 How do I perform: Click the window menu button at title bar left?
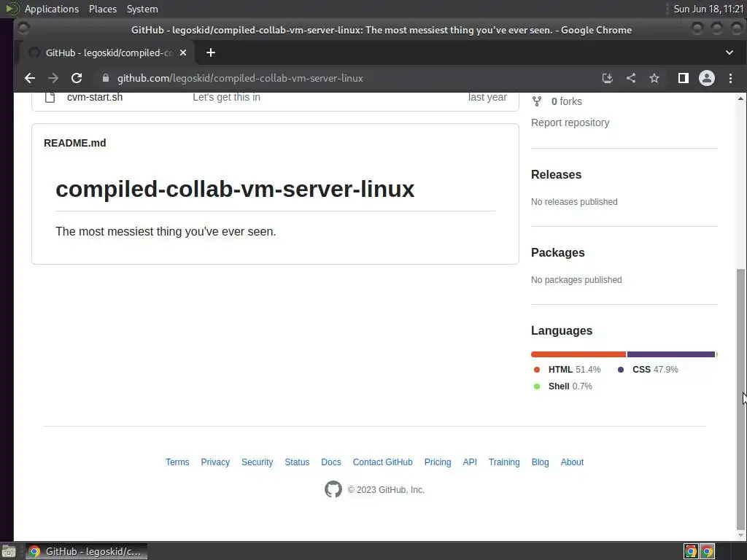23,29
